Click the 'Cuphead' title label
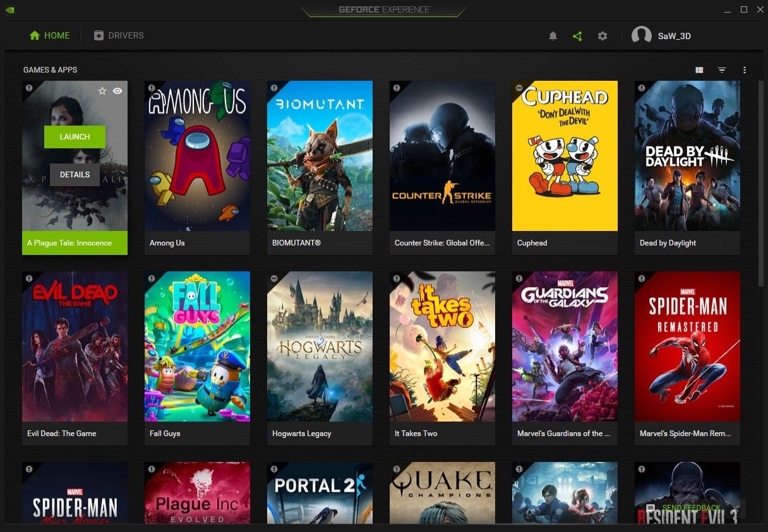This screenshot has height=532, width=768. [532, 243]
